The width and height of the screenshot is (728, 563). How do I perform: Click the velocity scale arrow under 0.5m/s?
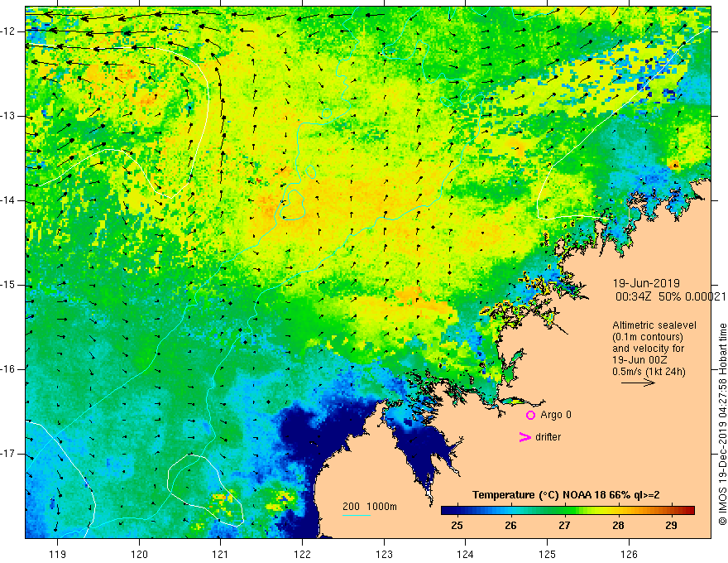tap(638, 383)
